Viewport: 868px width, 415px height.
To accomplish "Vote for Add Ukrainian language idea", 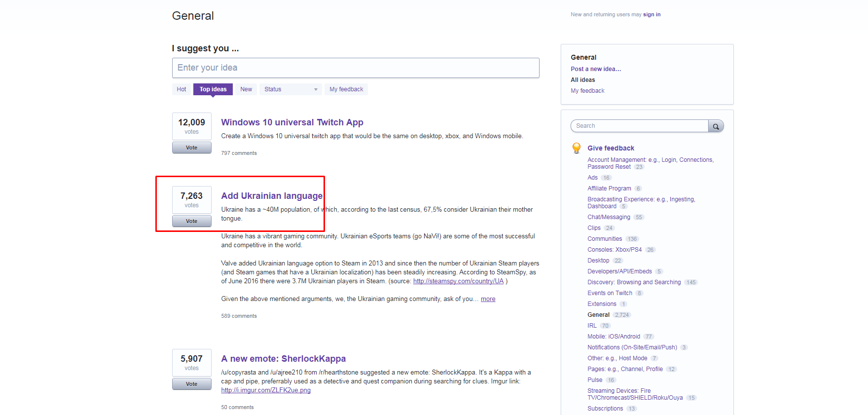I will click(x=192, y=221).
